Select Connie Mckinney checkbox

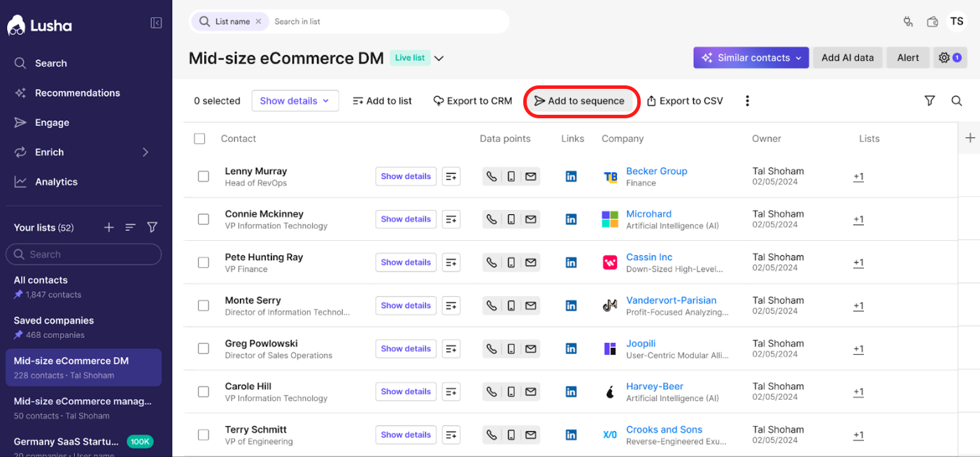click(204, 219)
